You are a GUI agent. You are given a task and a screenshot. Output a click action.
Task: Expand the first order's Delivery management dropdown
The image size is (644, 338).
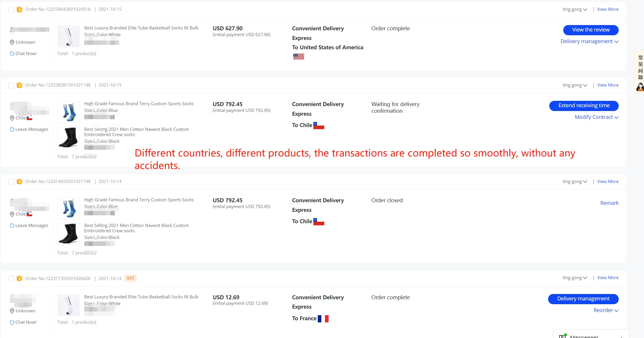589,41
